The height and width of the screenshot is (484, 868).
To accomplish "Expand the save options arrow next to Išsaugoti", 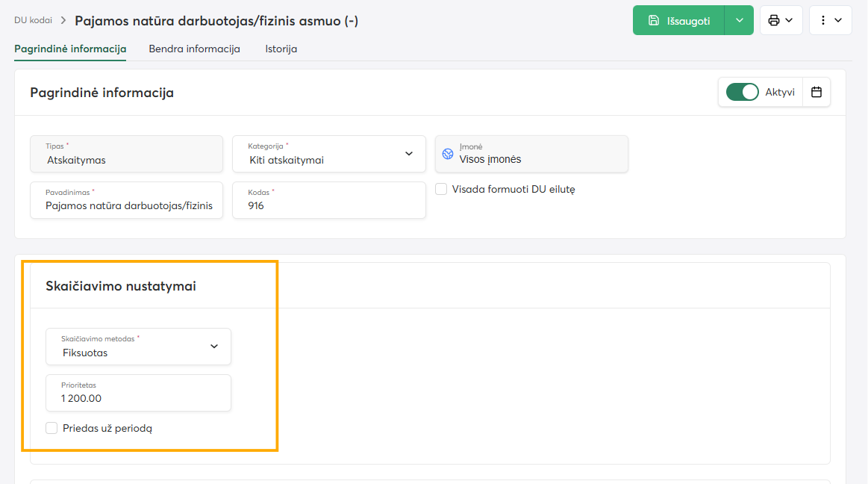I will [x=739, y=20].
